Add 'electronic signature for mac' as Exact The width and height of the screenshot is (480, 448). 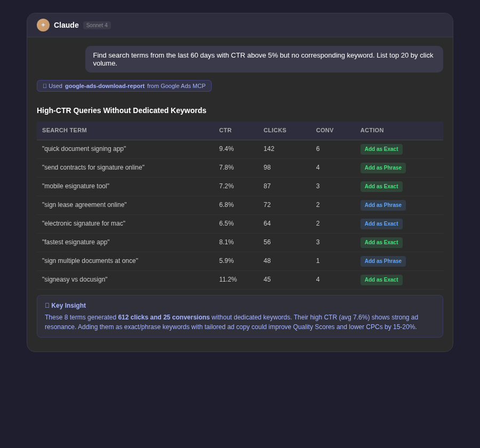(381, 224)
